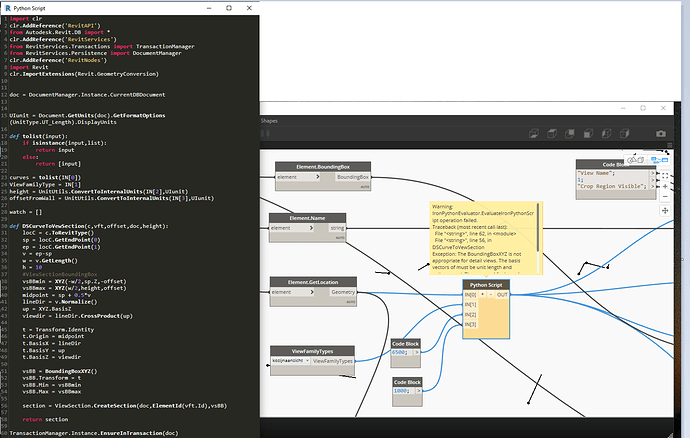Click element input chevron on Element.BoundingBox

click(x=318, y=177)
